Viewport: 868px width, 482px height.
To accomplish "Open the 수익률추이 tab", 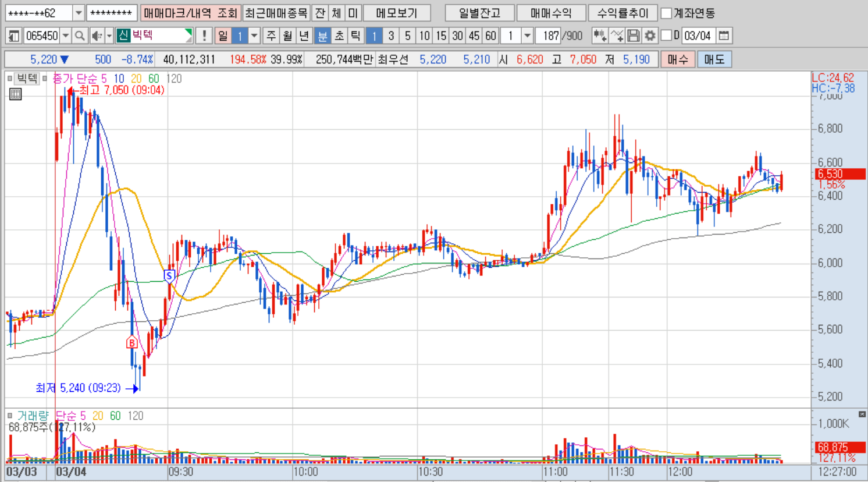I will 622,13.
